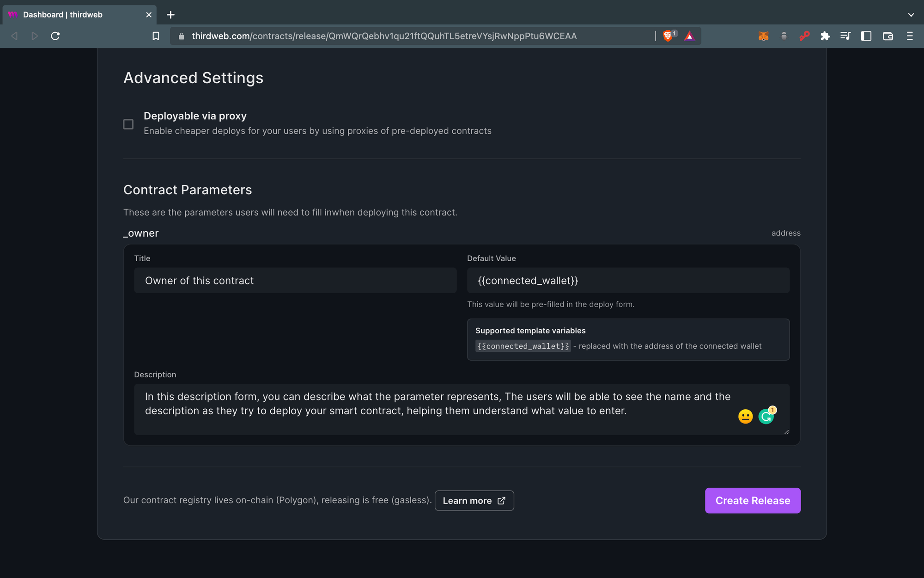Toggle the bug-shaped privacy icon in the toolbar

coord(784,36)
